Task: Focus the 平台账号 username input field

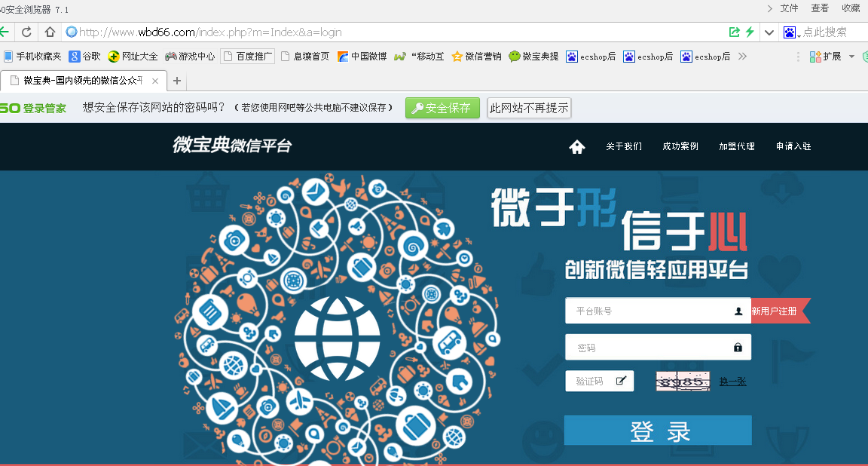Action: (x=648, y=311)
